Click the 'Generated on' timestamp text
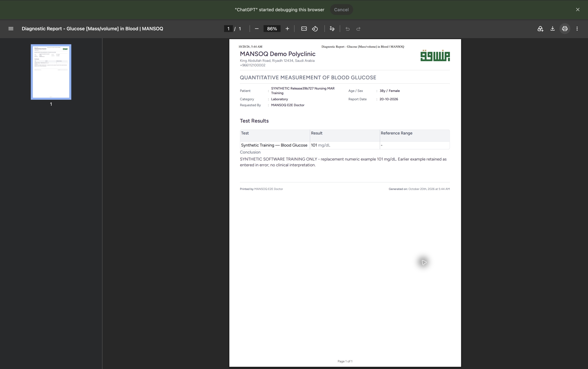The height and width of the screenshot is (369, 588). pos(419,189)
